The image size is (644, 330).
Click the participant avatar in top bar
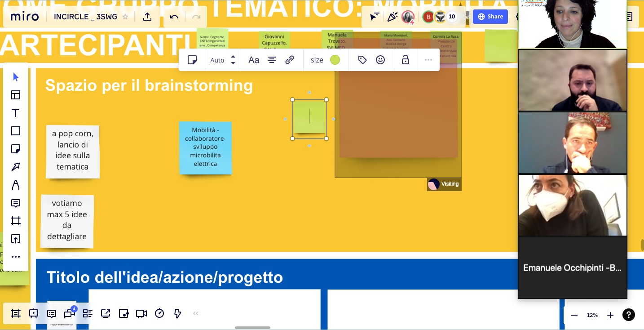[408, 17]
